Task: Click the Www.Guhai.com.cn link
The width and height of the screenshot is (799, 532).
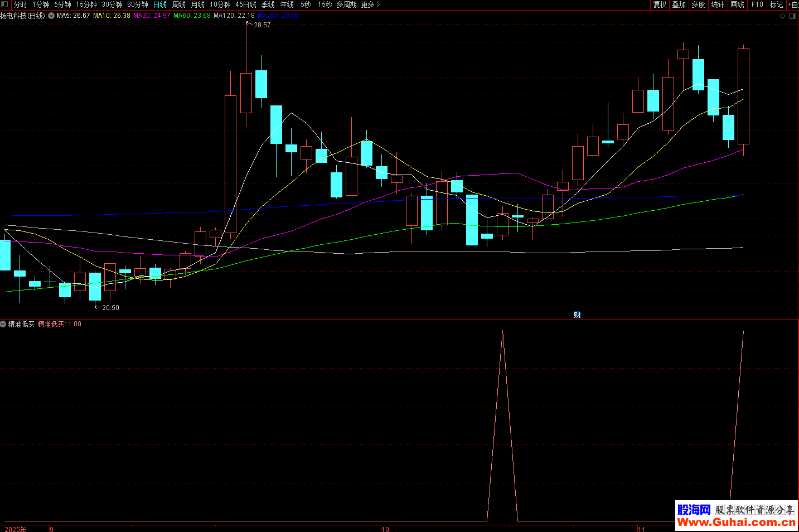Action: pos(736,523)
